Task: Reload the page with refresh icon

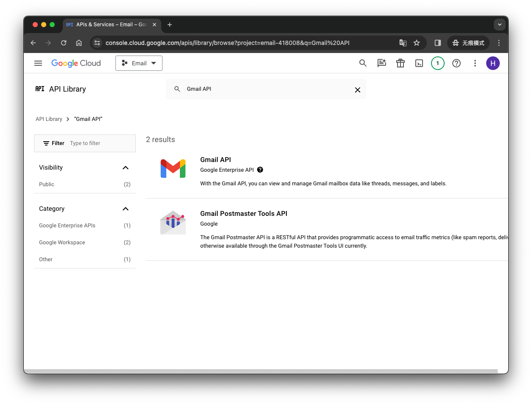Action: point(64,43)
